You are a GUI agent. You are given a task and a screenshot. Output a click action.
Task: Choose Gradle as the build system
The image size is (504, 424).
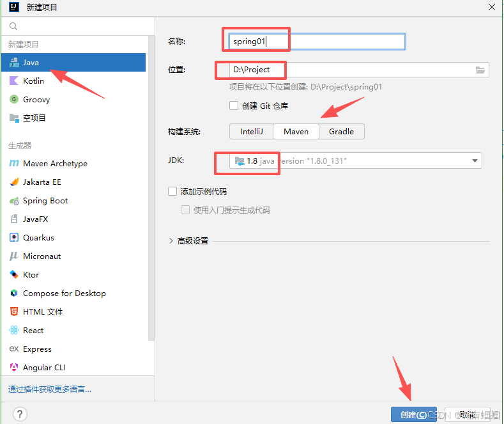point(341,131)
